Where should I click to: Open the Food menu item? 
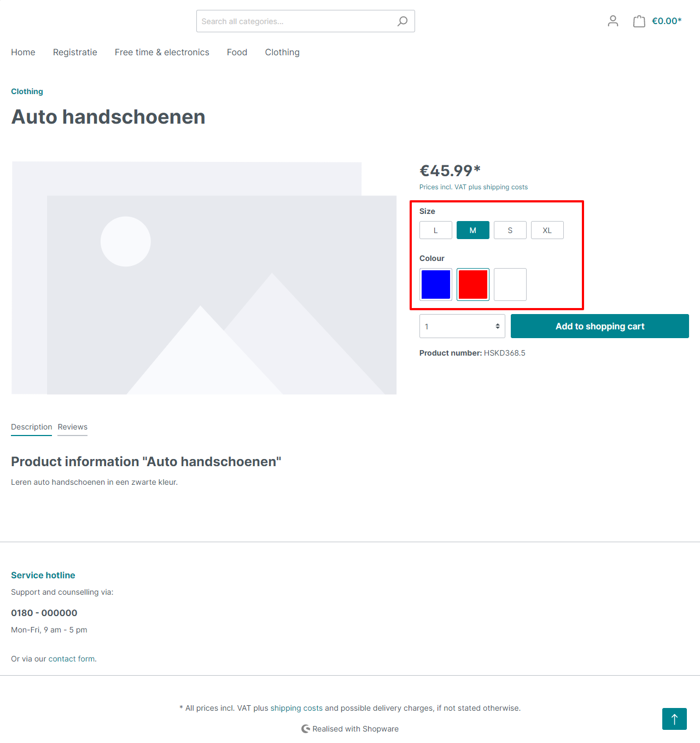(237, 52)
